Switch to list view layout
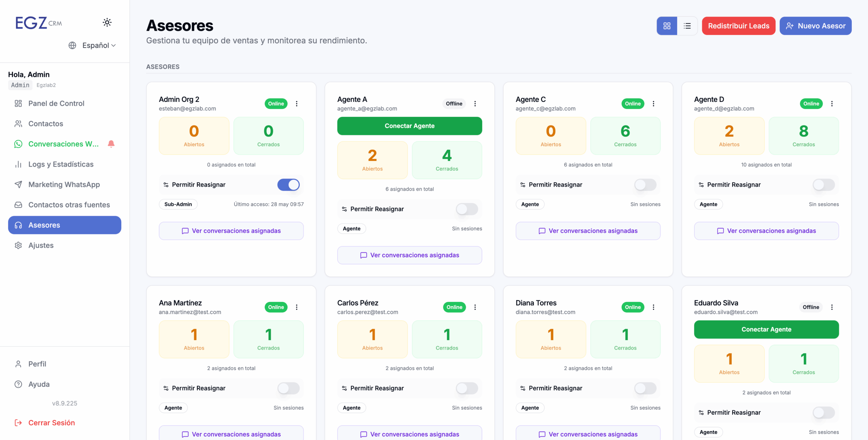868x440 pixels. point(687,26)
